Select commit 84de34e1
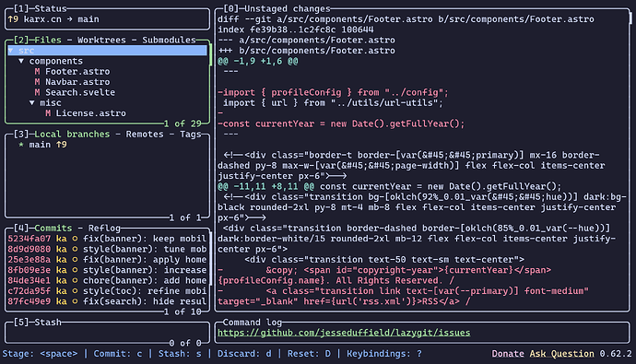Image resolution: width=636 pixels, height=364 pixels. click(107, 280)
